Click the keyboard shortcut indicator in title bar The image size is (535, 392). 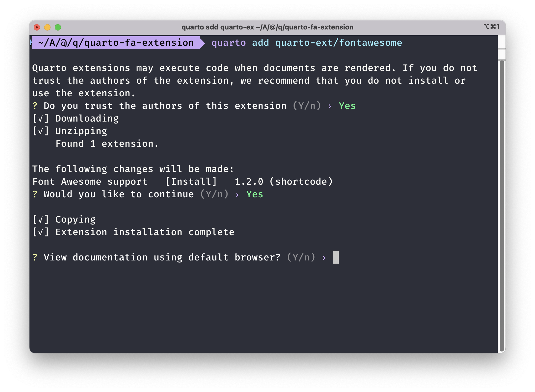click(x=491, y=27)
